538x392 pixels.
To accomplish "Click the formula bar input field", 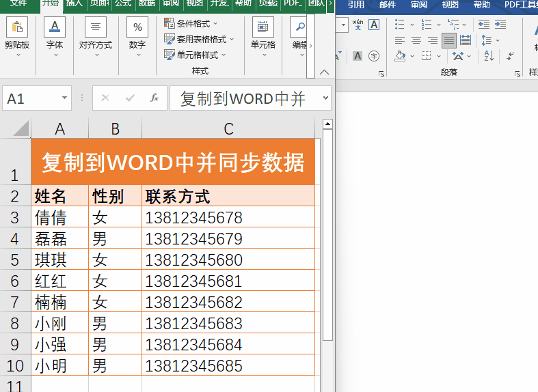I will click(x=246, y=98).
